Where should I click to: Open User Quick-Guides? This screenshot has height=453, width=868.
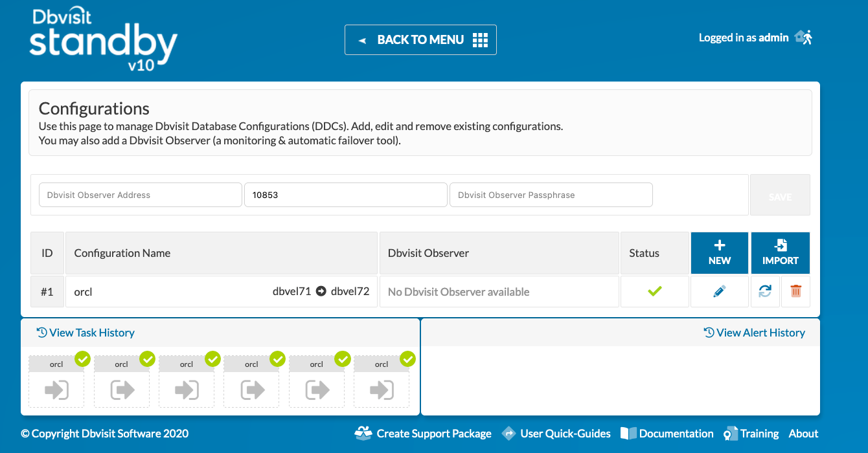pos(556,434)
